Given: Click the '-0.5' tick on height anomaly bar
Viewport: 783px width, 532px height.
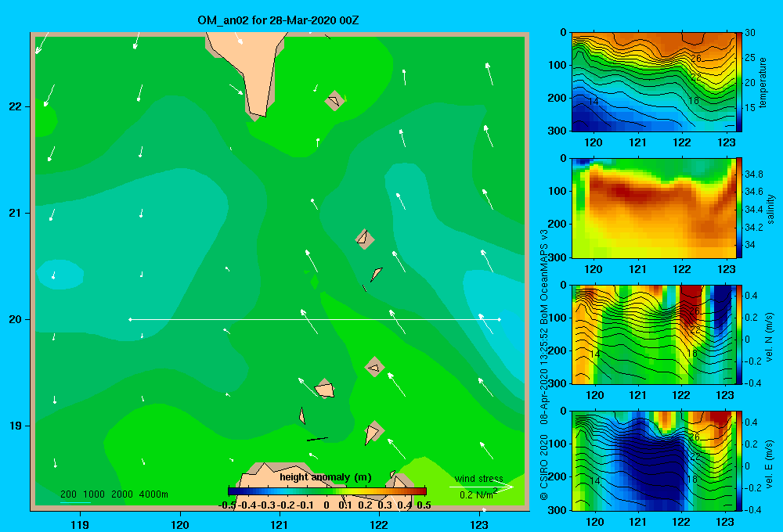Looking at the screenshot, I should coord(227,505).
